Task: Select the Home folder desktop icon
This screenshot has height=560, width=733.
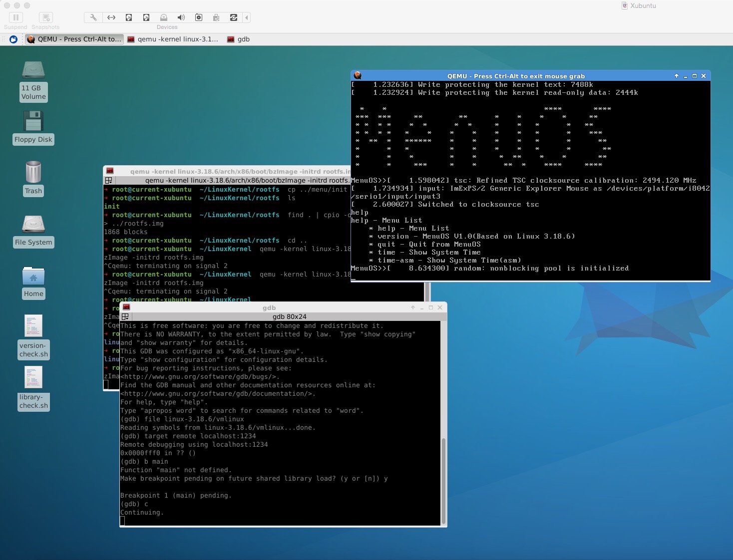Action: (x=33, y=282)
